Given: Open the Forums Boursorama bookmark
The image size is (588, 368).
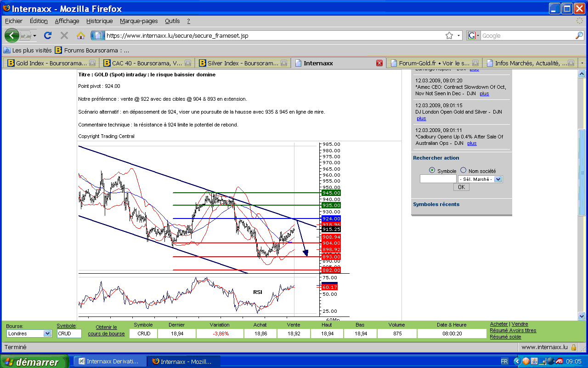Looking at the screenshot, I should coord(92,50).
